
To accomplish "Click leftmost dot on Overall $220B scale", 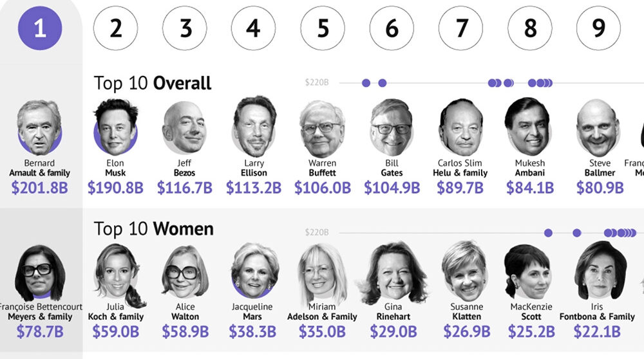I will coord(366,83).
